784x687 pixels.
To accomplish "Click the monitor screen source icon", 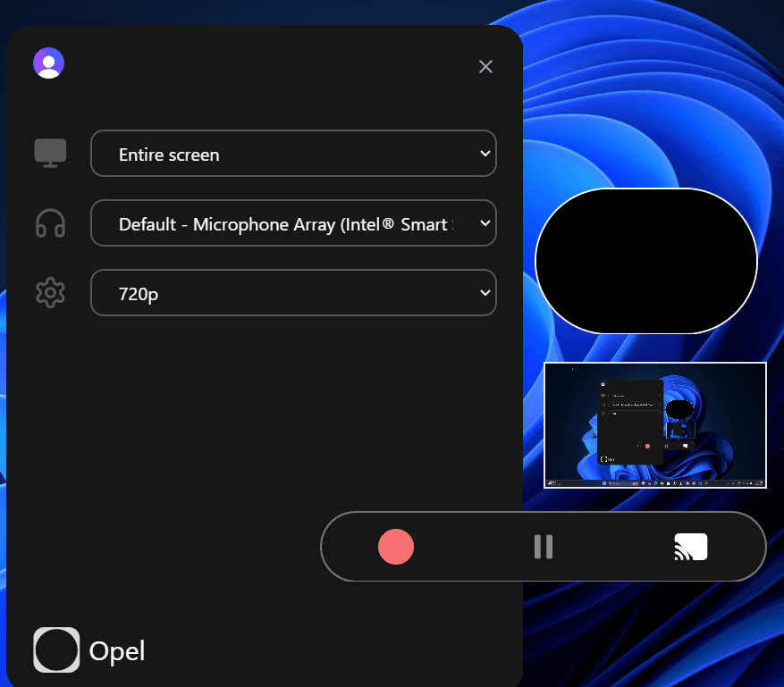I will click(x=50, y=153).
